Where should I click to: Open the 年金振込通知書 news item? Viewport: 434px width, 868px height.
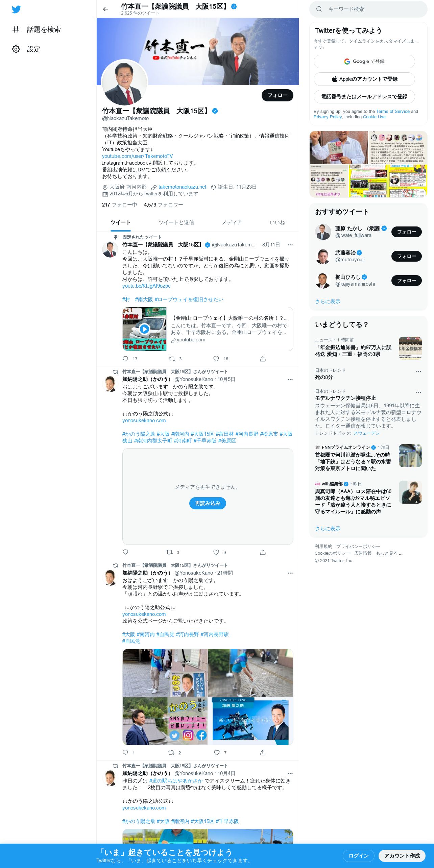click(368, 348)
